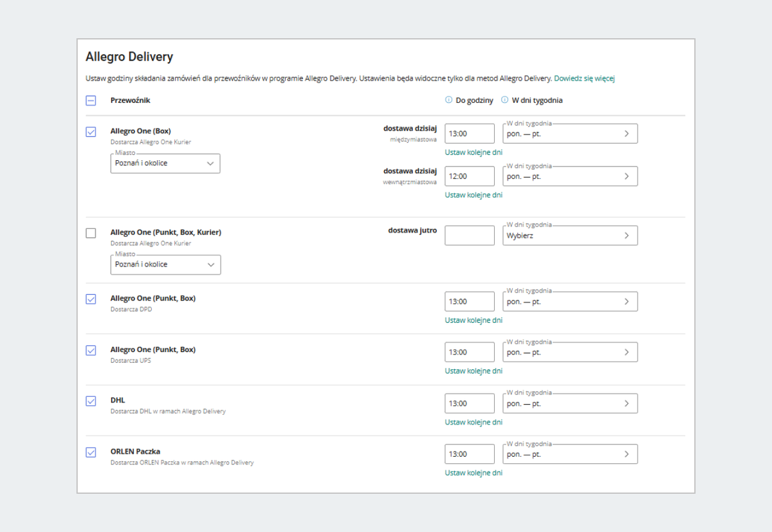Open weekdays selector in the UPS row
772x532 pixels.
(570, 352)
